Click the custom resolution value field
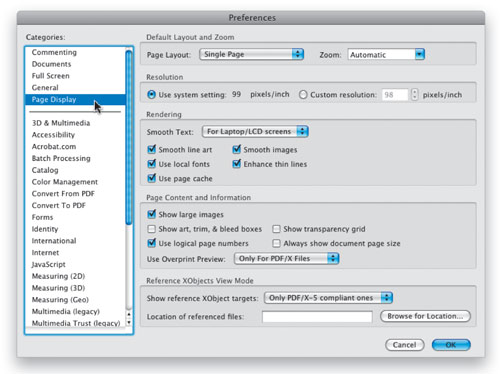500x374 pixels. point(395,95)
